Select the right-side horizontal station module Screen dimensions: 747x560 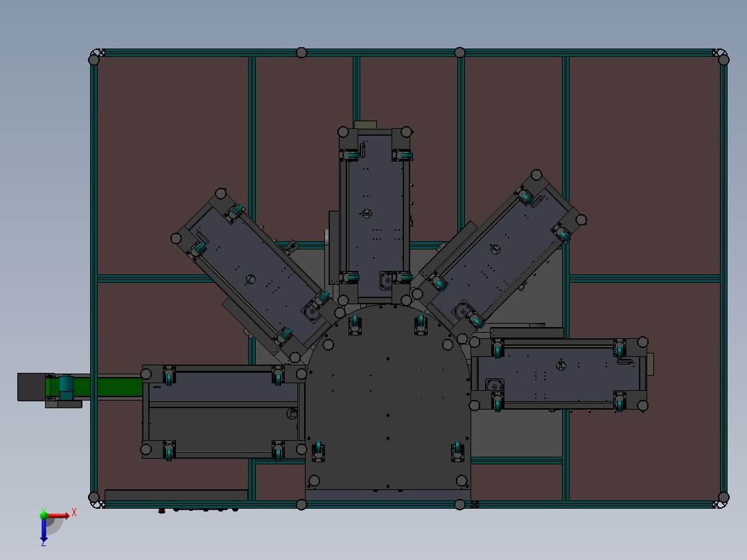click(x=559, y=374)
